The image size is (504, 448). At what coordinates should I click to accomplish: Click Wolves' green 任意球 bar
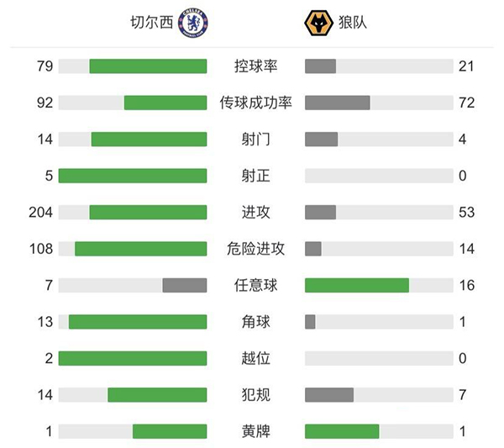[357, 285]
